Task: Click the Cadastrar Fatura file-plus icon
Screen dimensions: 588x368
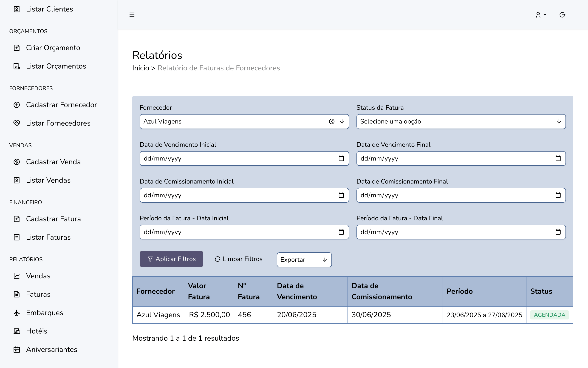Action: coord(17,219)
